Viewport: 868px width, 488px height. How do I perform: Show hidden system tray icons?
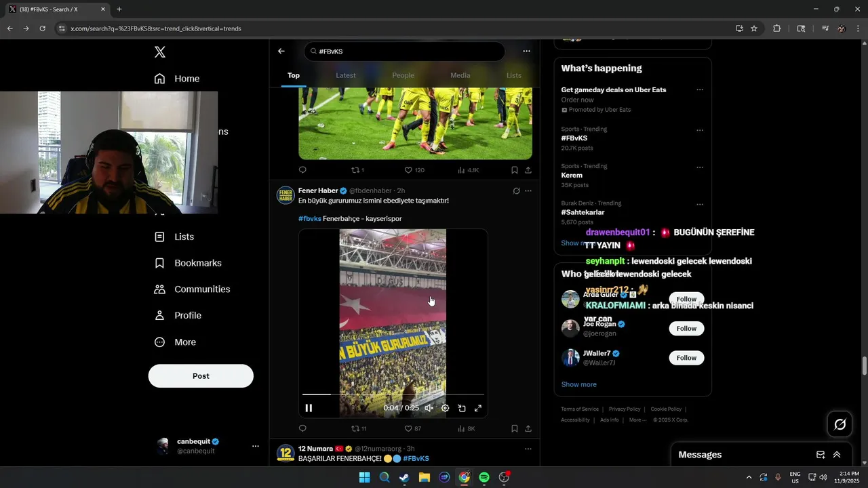(749, 477)
